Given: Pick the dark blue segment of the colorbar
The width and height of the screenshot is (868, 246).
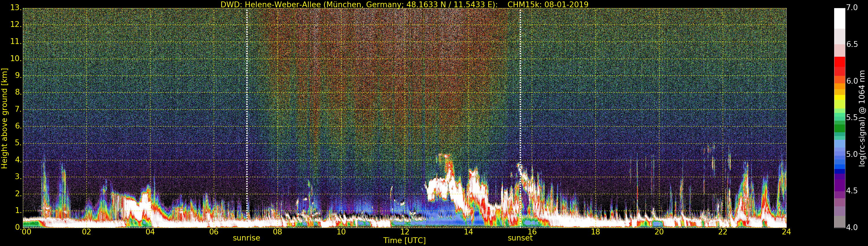Looking at the screenshot, I should (x=840, y=171).
